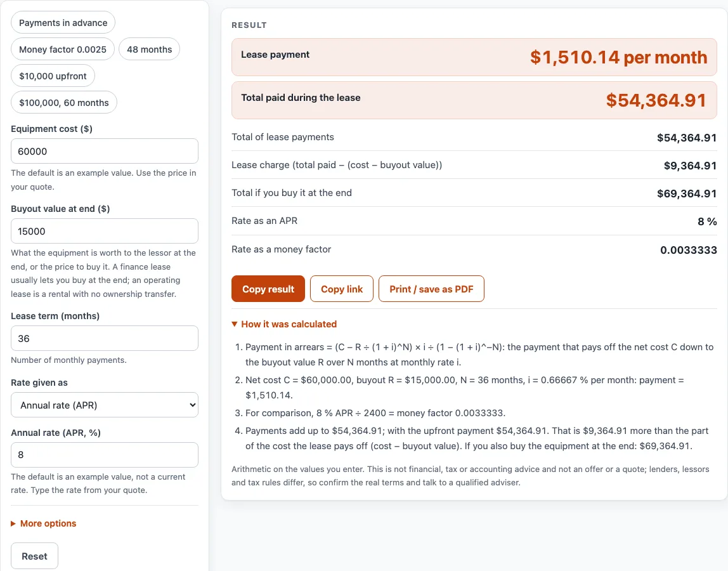
Task: Select the $1,510.14 per month value
Action: tap(618, 57)
